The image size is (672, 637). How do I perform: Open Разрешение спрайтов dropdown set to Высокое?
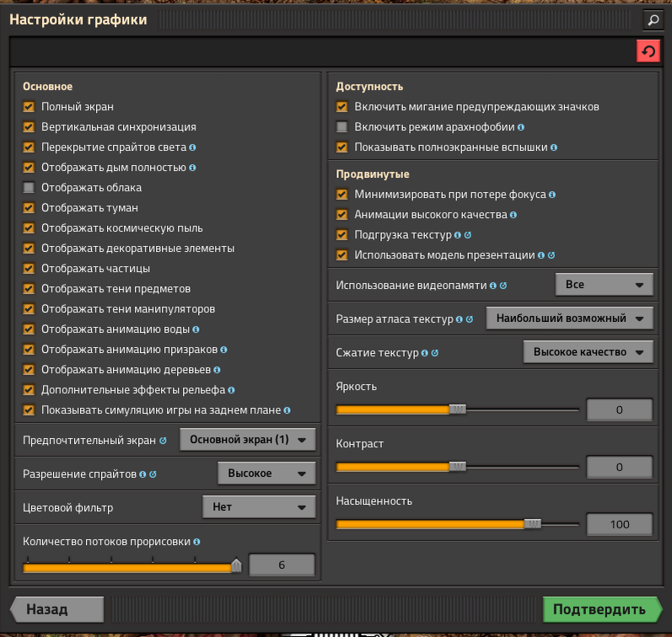266,474
